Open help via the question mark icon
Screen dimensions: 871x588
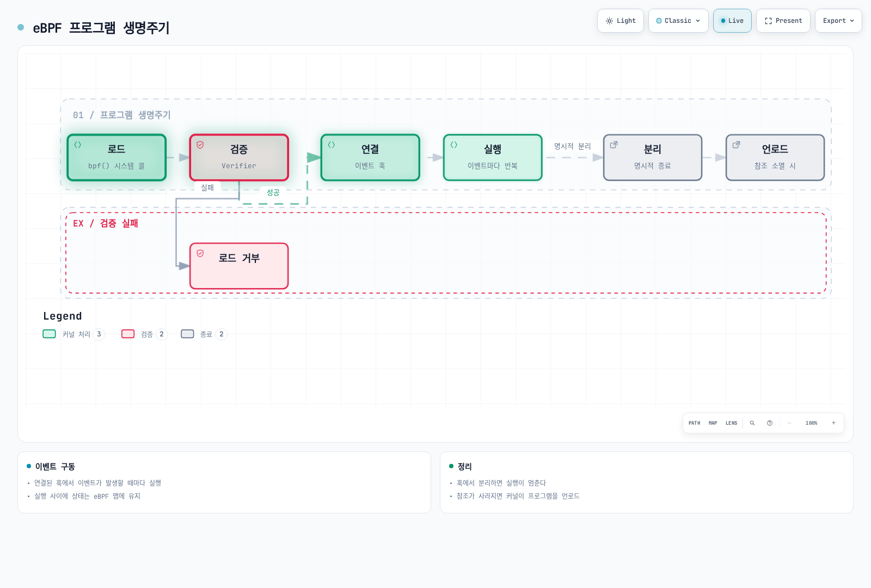coord(770,423)
